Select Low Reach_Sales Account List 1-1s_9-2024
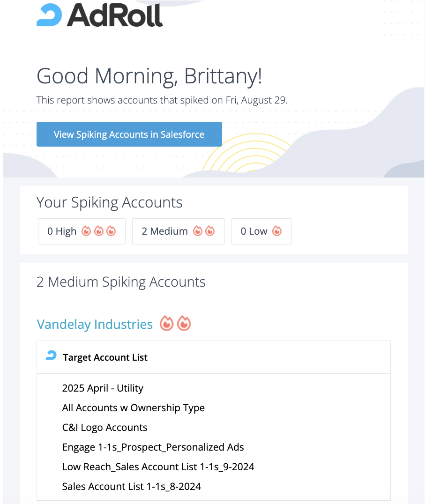 pos(158,467)
